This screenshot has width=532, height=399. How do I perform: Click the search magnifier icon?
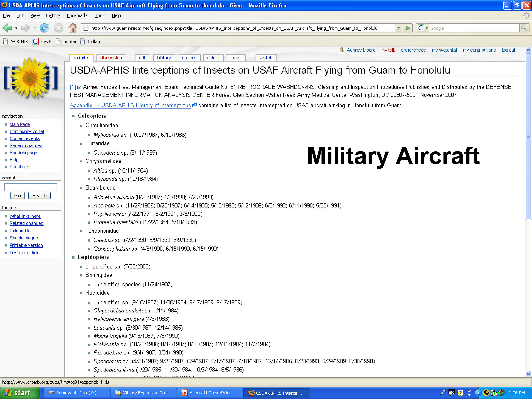pyautogui.click(x=524, y=28)
